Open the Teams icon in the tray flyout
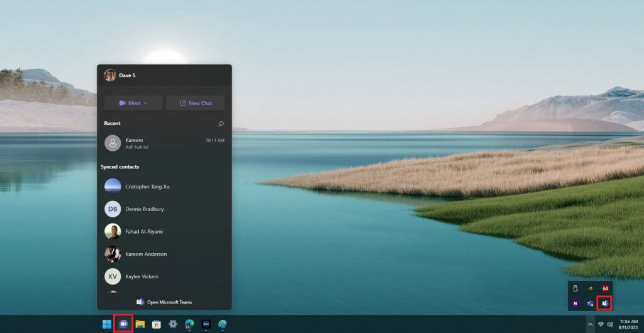Viewport: 644px width, 333px height. coord(604,303)
